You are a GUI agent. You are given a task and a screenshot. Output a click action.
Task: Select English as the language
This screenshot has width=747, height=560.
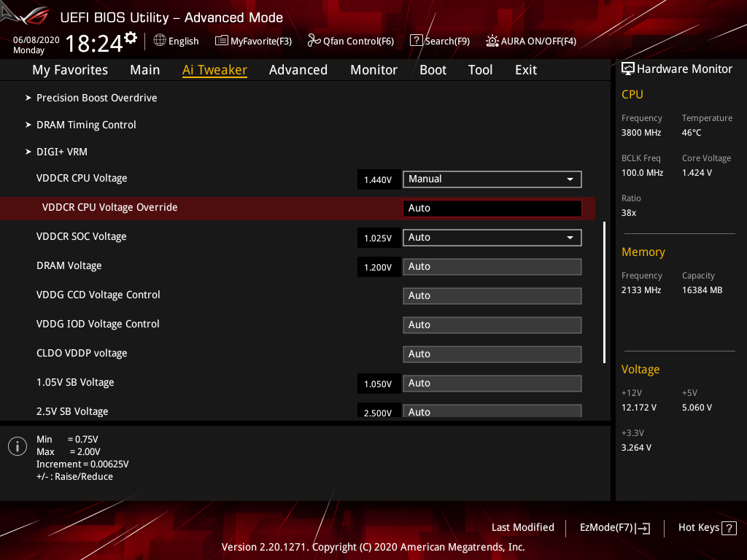pyautogui.click(x=183, y=42)
